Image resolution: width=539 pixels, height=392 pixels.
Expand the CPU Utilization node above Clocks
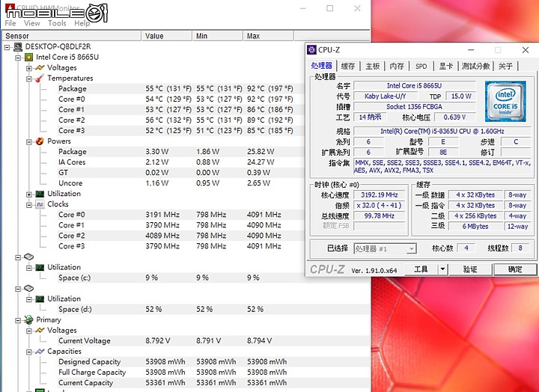[29, 195]
